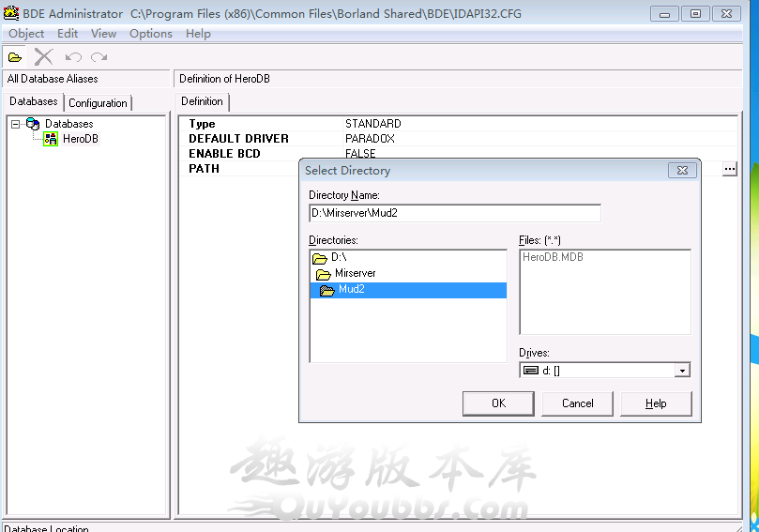Viewport: 759px width, 532px height.
Task: Click the PARADOX default driver value
Action: [x=370, y=139]
